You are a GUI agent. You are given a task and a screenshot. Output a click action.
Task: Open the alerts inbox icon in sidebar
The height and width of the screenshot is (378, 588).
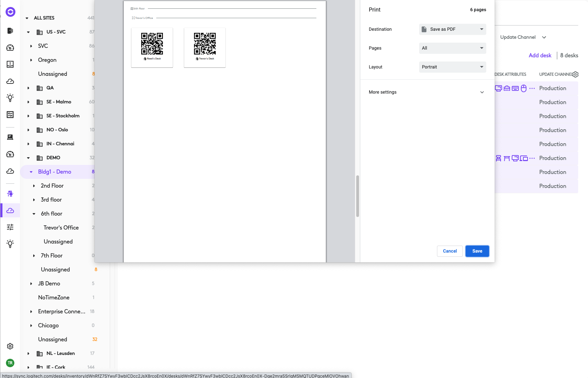pos(10,65)
